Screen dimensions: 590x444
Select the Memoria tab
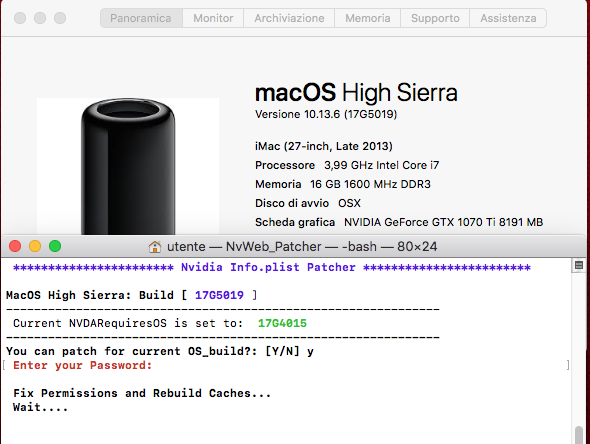(368, 18)
